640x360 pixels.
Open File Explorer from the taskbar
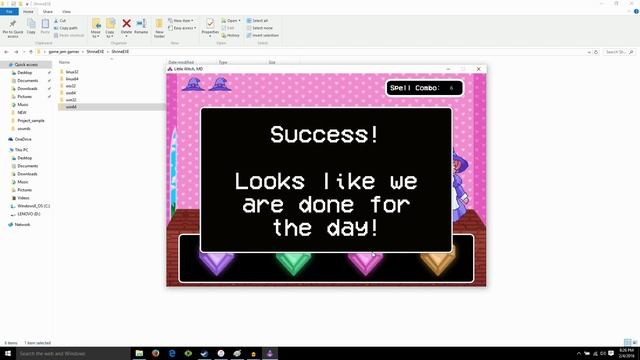(x=139, y=353)
